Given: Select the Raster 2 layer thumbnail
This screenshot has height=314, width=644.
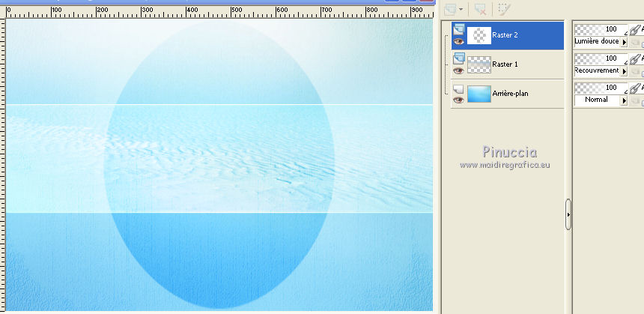Looking at the screenshot, I should 479,35.
